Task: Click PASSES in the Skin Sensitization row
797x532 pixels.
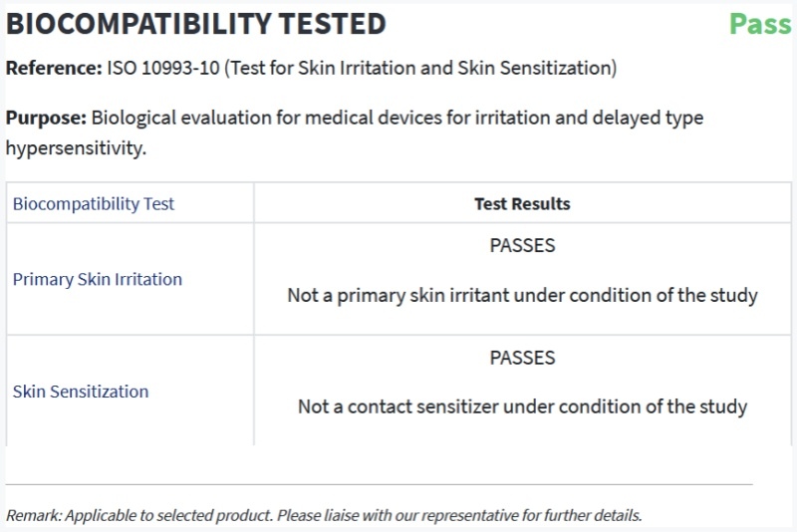Action: [522, 358]
